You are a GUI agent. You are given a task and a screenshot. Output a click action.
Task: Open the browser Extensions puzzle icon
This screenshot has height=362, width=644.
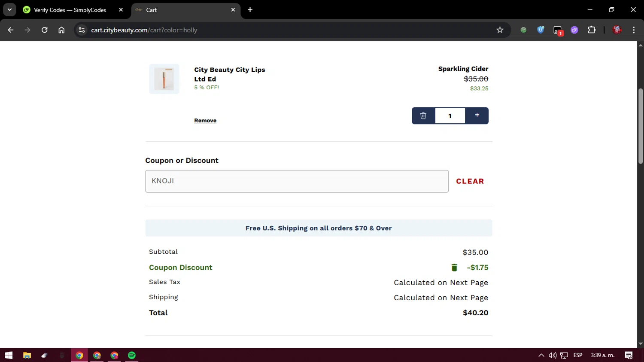(x=592, y=30)
